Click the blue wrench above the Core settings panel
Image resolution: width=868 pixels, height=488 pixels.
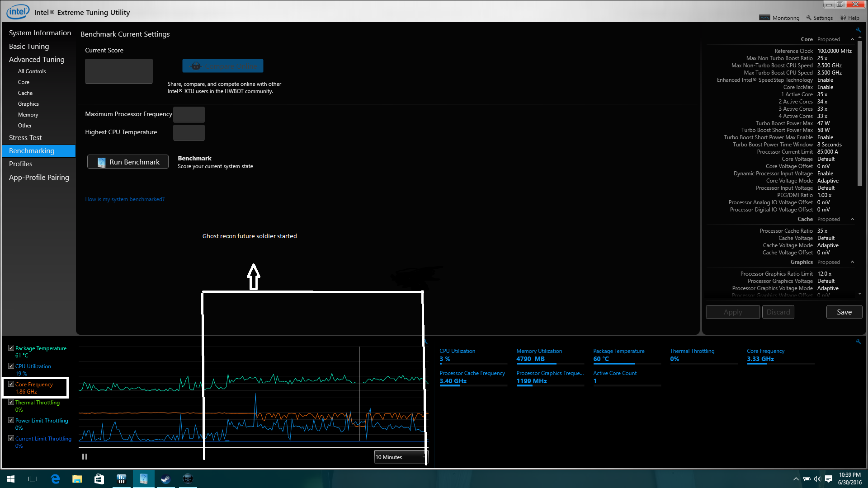pos(858,30)
